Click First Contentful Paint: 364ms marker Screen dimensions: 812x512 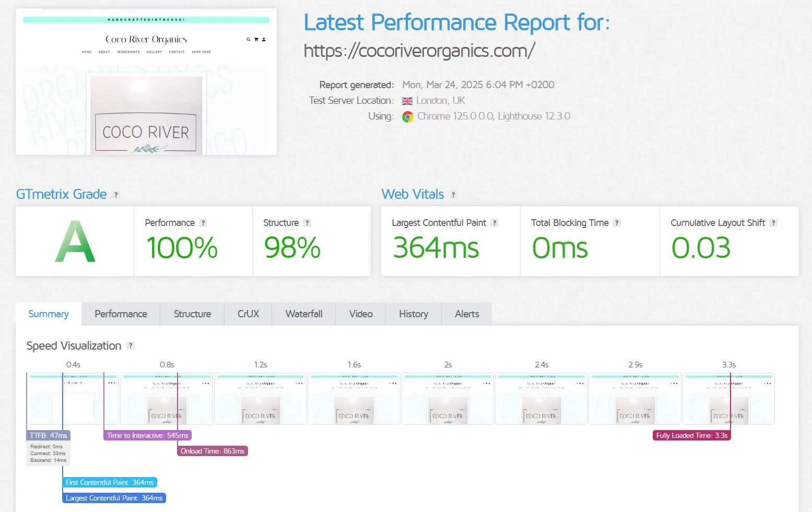tap(110, 482)
